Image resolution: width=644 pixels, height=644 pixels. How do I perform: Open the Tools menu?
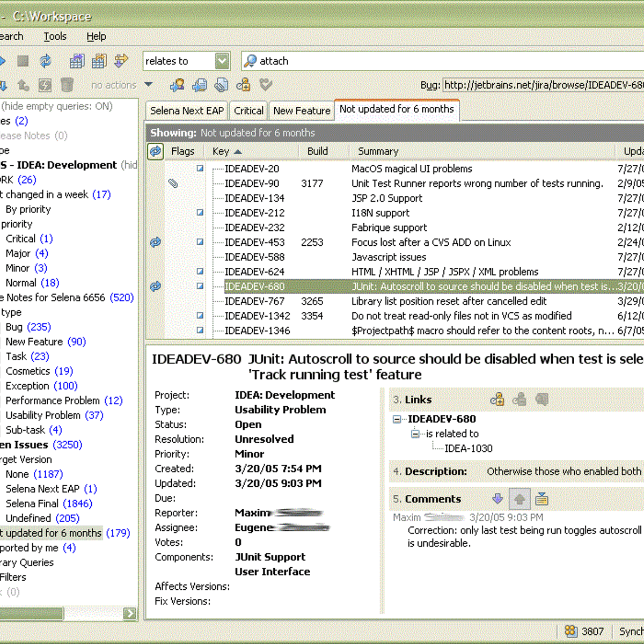tap(55, 36)
